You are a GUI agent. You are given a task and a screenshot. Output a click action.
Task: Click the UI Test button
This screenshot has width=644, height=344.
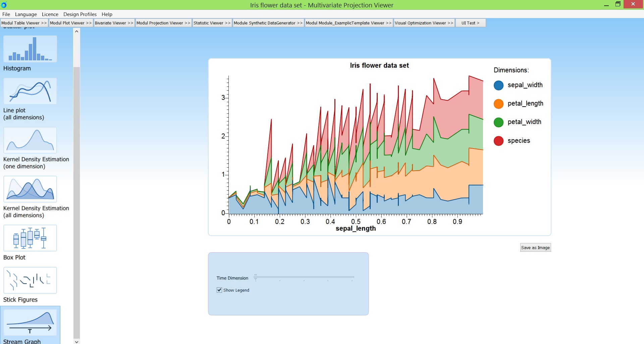(x=470, y=23)
